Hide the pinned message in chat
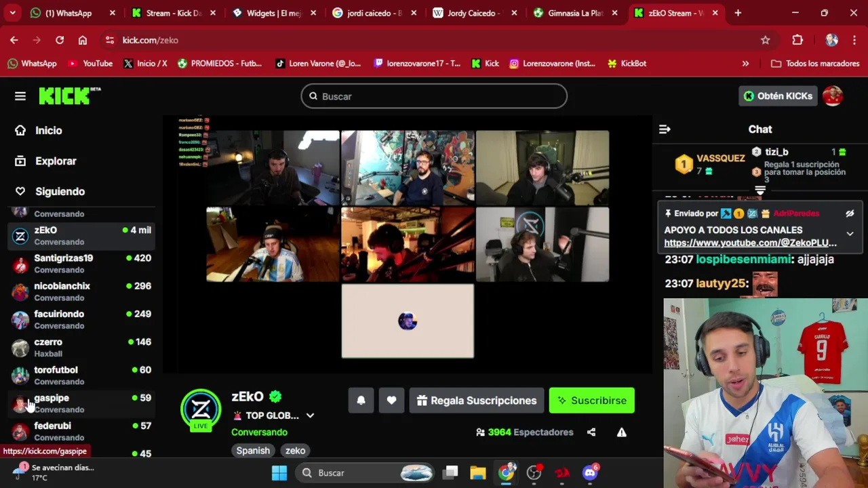This screenshot has height=488, width=868. (x=850, y=213)
